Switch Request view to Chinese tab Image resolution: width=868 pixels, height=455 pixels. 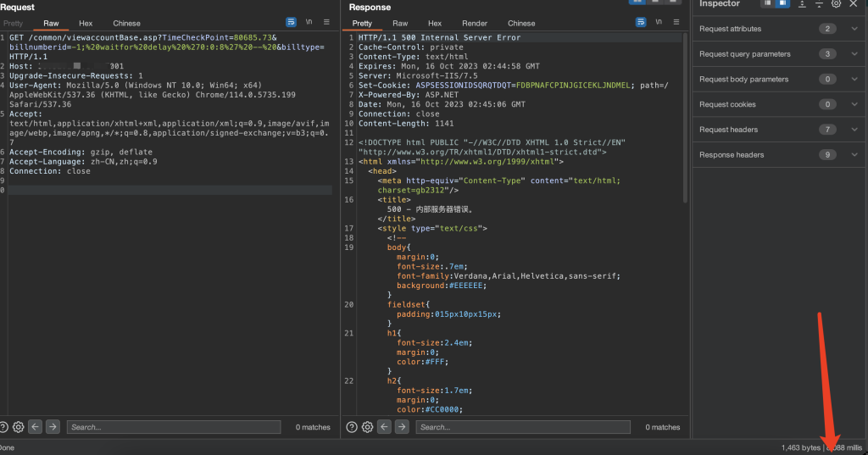(x=127, y=23)
